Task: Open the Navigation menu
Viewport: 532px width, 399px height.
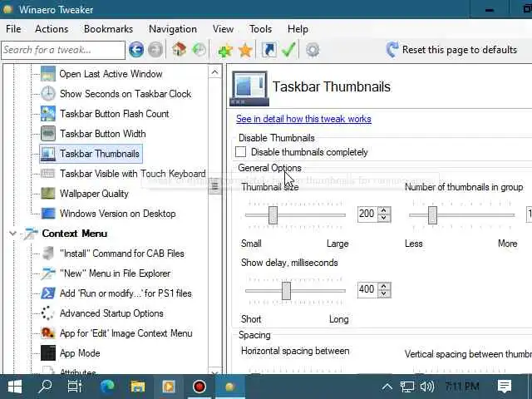Action: click(x=173, y=29)
